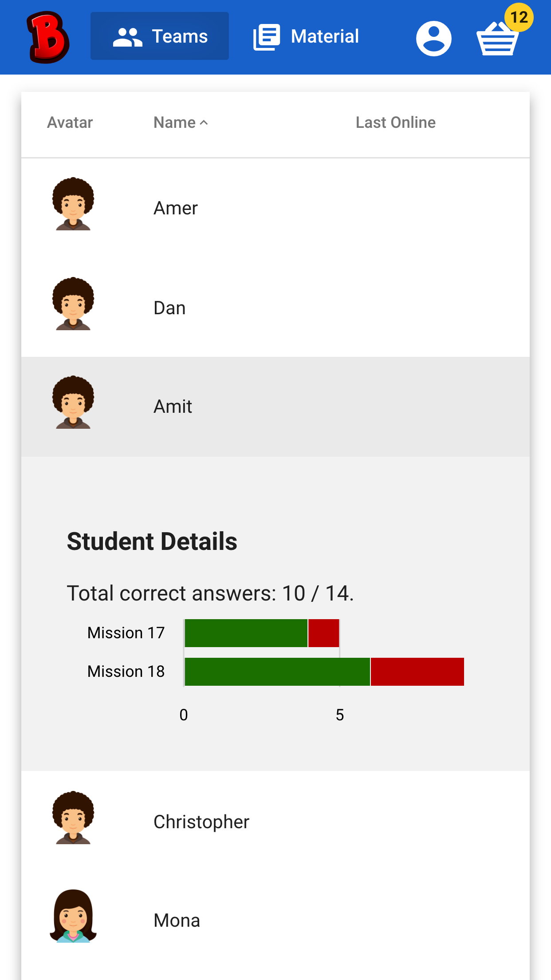This screenshot has width=551, height=980.
Task: Click Mona's avatar image
Action: click(x=73, y=916)
